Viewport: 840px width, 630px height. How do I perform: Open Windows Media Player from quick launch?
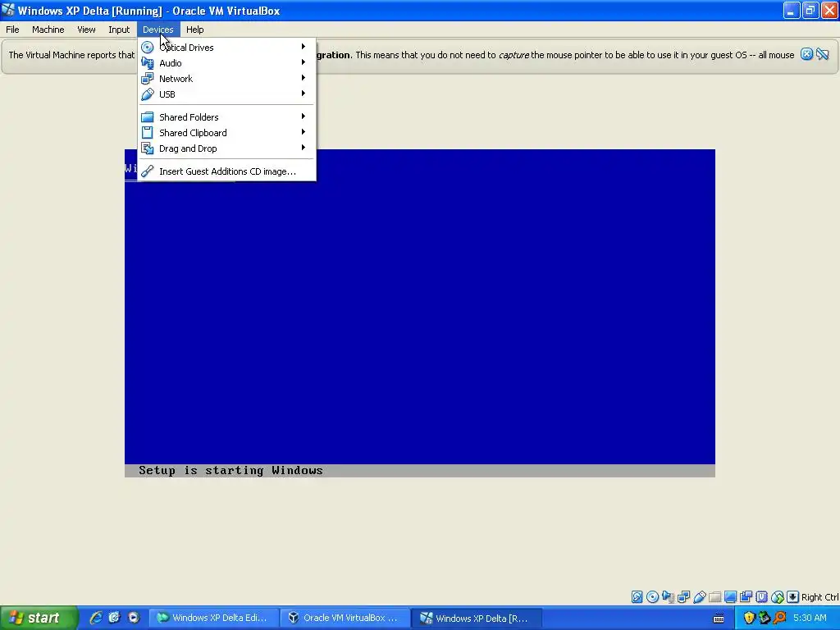134,618
